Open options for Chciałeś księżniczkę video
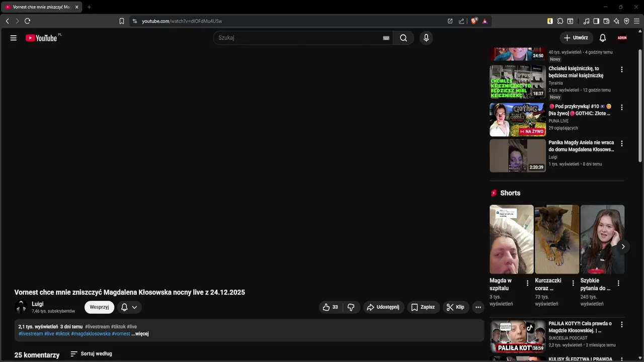 622,70
